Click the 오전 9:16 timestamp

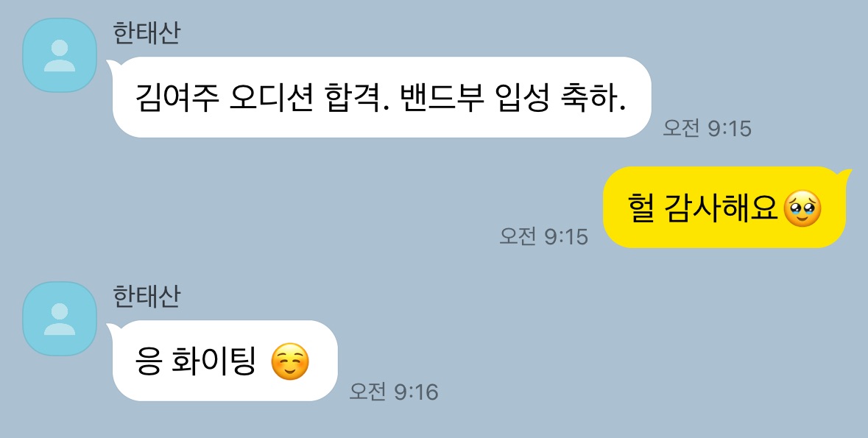click(394, 392)
